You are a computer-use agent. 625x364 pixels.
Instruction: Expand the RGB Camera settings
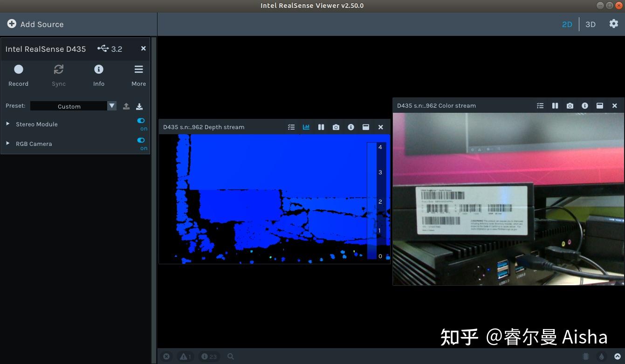point(7,144)
